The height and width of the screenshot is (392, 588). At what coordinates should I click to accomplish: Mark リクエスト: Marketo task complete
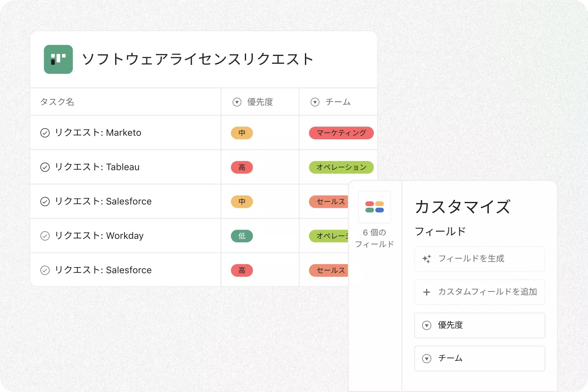point(45,133)
